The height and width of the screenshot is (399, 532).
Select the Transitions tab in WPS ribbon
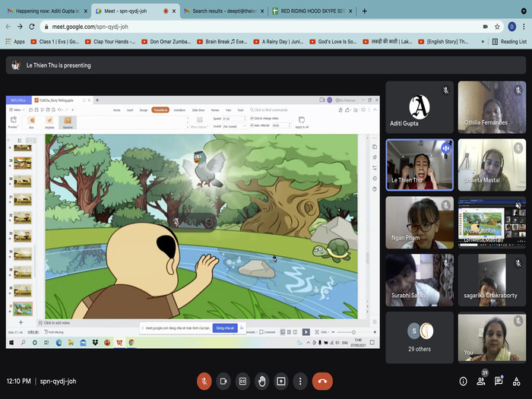tap(160, 110)
